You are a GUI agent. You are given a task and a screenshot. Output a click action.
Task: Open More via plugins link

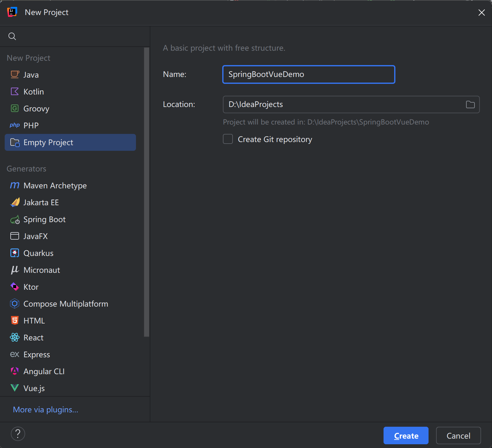(x=46, y=410)
